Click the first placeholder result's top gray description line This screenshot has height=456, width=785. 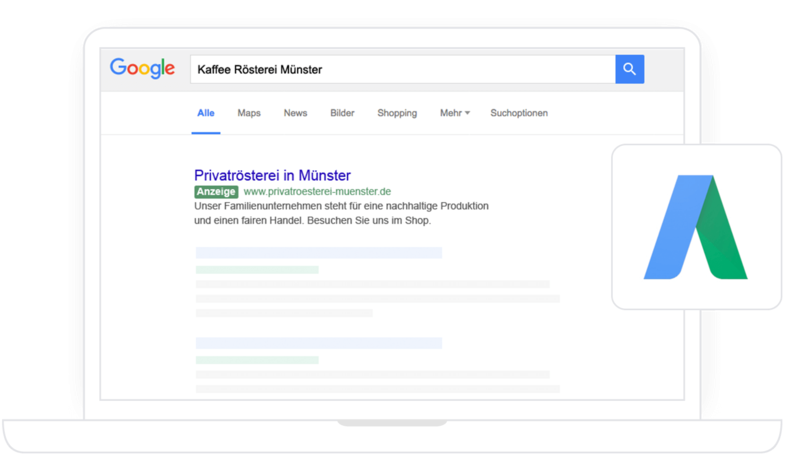pos(372,284)
